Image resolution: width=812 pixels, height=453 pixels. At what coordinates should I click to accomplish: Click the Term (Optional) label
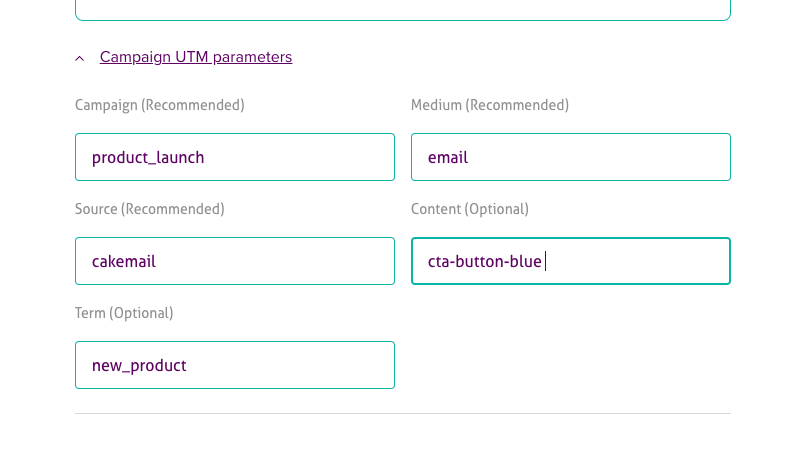click(x=124, y=313)
